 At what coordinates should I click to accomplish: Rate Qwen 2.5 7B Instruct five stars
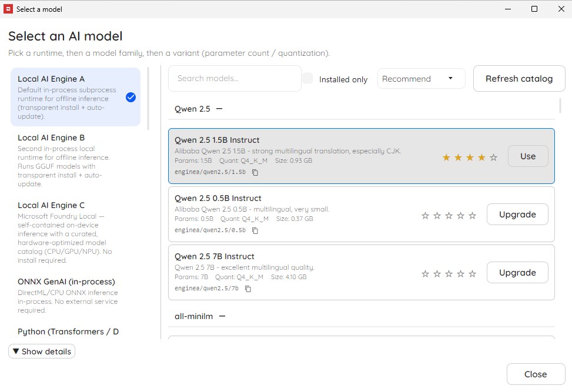[473, 274]
